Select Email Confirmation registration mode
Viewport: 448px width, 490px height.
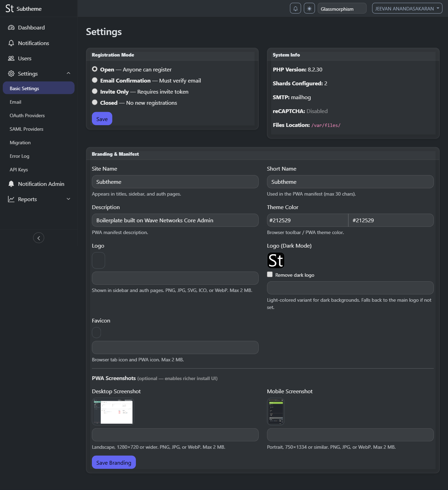[95, 80]
